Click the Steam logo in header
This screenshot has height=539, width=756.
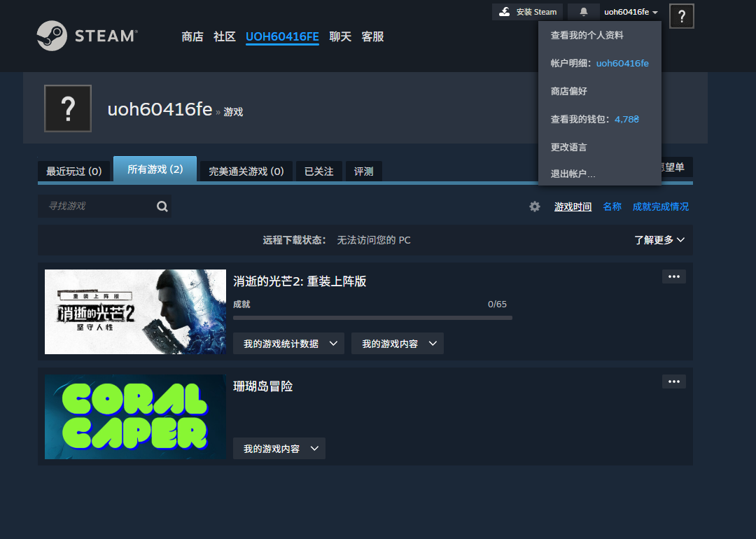[87, 36]
